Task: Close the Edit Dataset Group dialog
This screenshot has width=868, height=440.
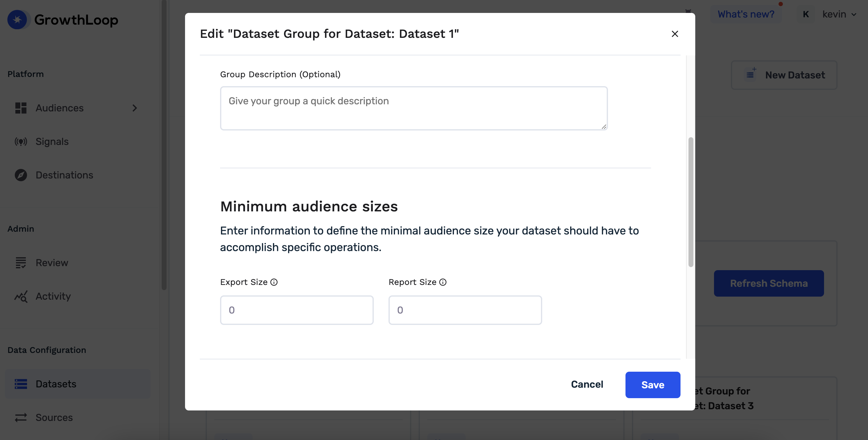Action: [x=675, y=34]
